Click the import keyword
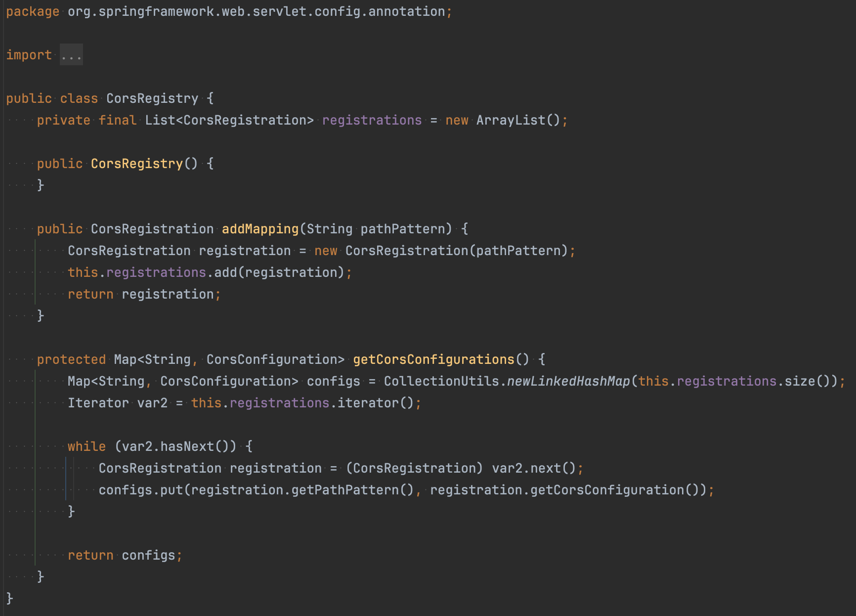The width and height of the screenshot is (856, 616). tap(29, 55)
